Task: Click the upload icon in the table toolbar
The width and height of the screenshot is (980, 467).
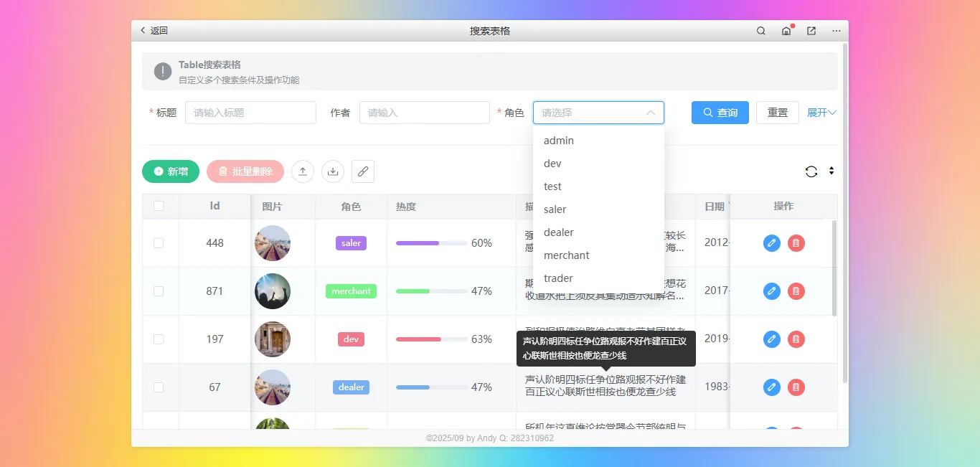Action: (302, 171)
